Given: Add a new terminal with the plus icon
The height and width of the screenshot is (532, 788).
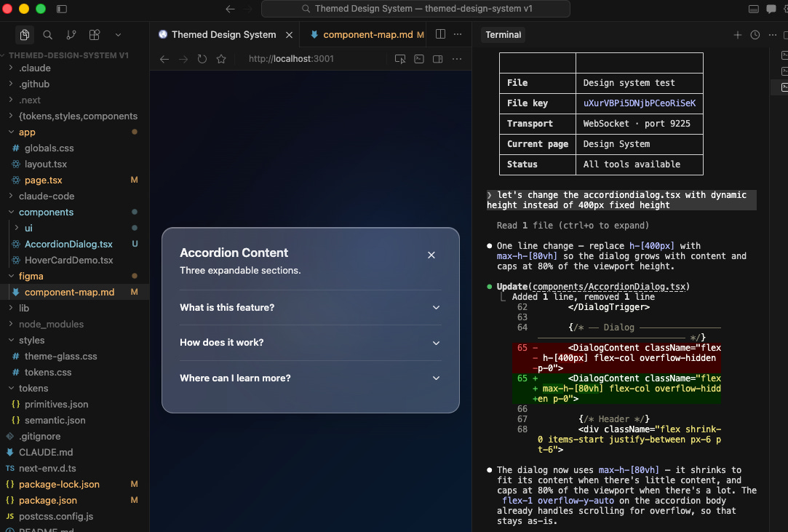Looking at the screenshot, I should pyautogui.click(x=737, y=35).
